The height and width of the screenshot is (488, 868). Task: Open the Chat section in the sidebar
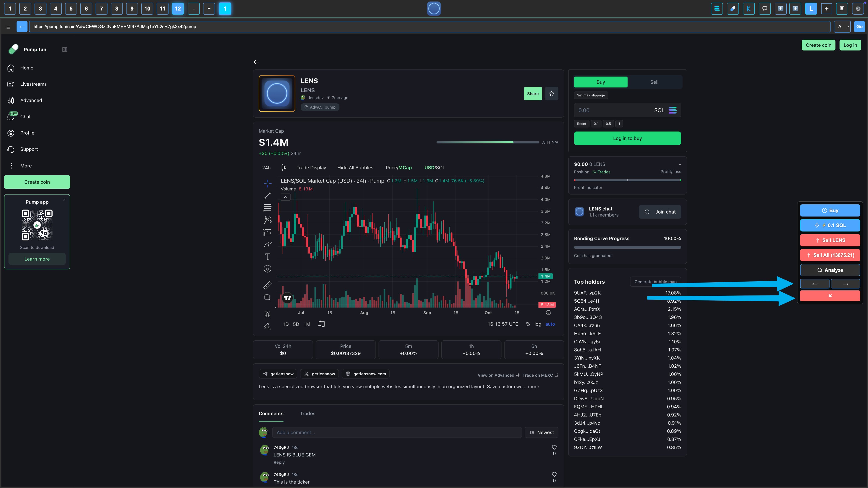click(x=25, y=116)
